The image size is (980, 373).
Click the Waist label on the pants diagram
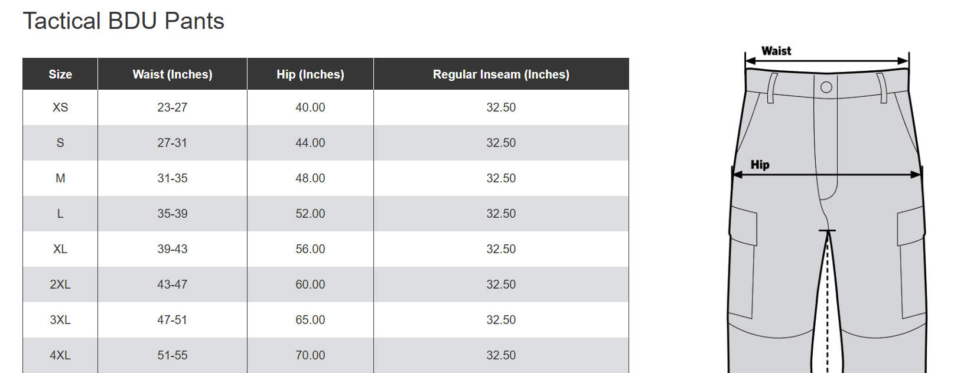point(776,51)
